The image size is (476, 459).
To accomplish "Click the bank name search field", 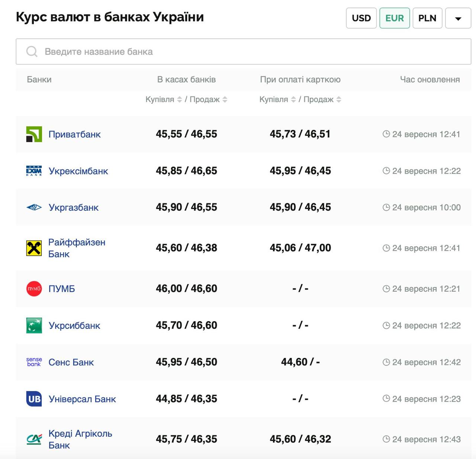I will click(x=243, y=52).
